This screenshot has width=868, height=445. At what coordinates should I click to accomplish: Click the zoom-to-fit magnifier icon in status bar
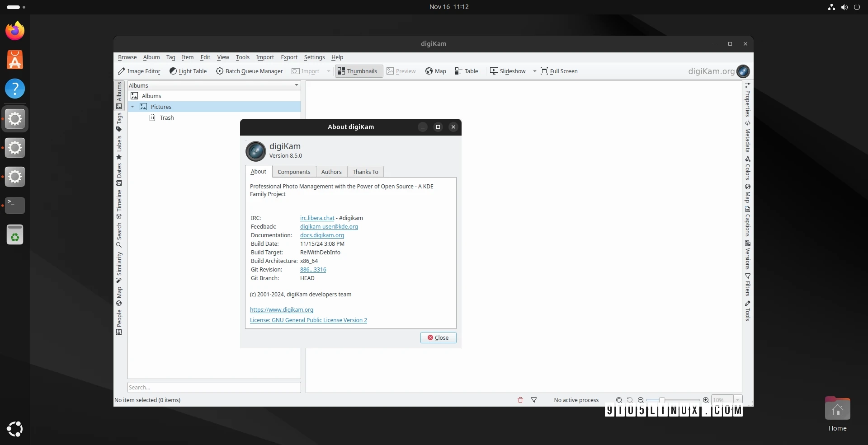point(619,400)
